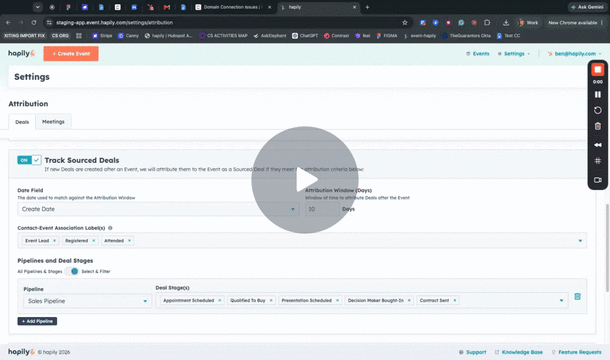Click the hapily logo in the header
Image resolution: width=610 pixels, height=360 pixels.
[21, 53]
